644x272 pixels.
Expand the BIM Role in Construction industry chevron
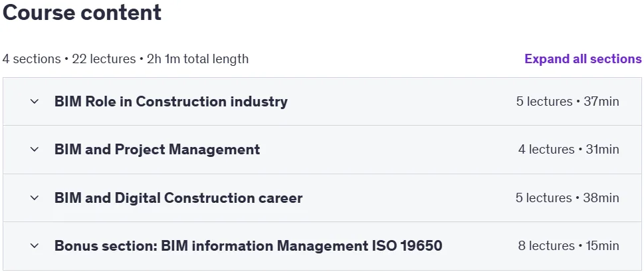[35, 101]
